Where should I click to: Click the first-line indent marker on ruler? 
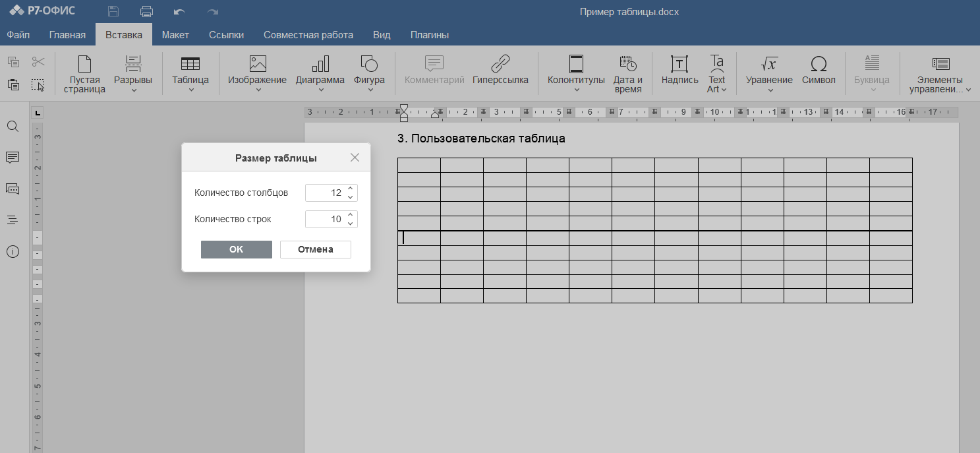pos(404,109)
